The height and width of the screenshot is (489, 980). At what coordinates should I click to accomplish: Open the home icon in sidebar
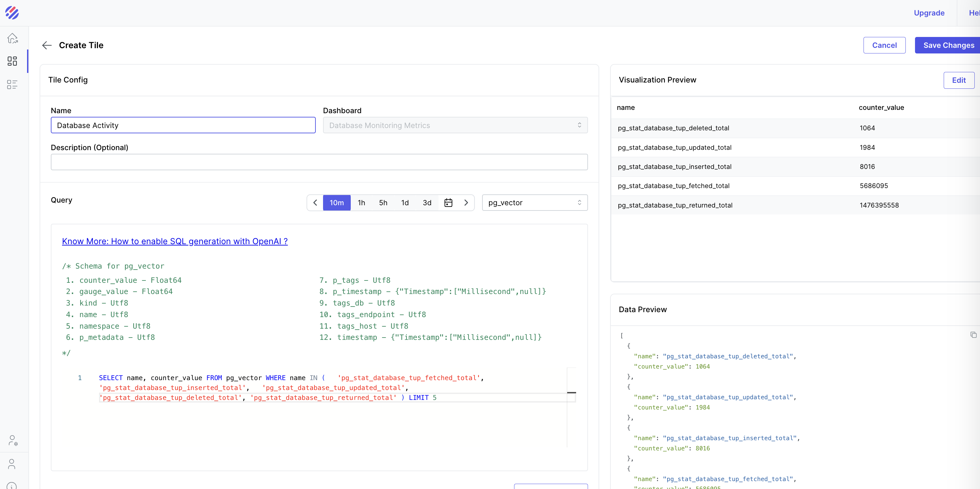[12, 38]
